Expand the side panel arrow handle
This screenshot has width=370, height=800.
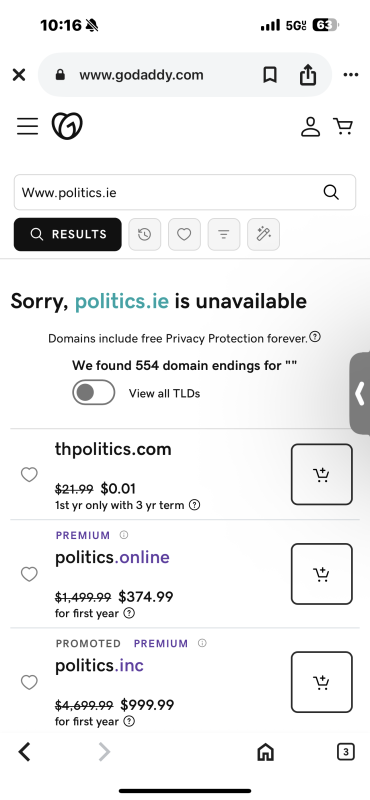pyautogui.click(x=359, y=393)
